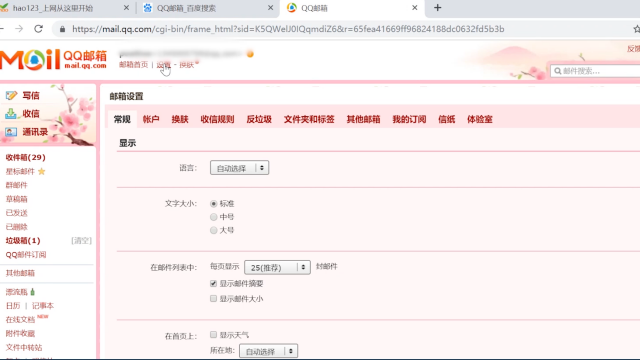
Task: Click the Baidu paw favicon on second tab
Action: point(148,8)
